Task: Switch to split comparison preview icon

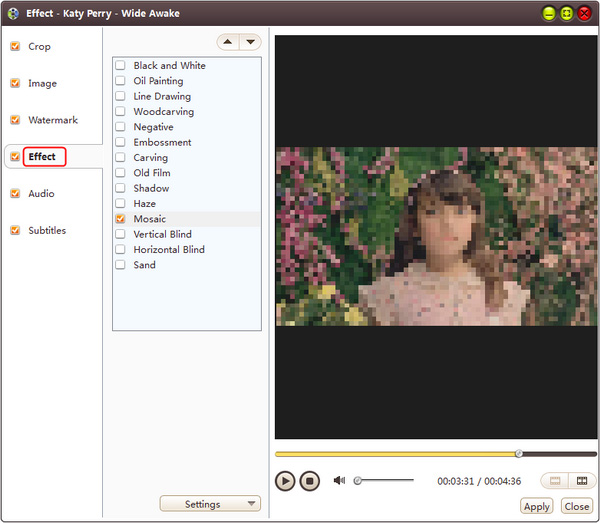Action: pos(580,481)
